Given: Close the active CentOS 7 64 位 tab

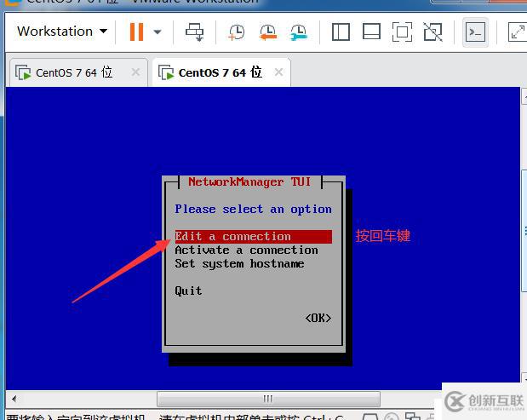Looking at the screenshot, I should (x=278, y=72).
